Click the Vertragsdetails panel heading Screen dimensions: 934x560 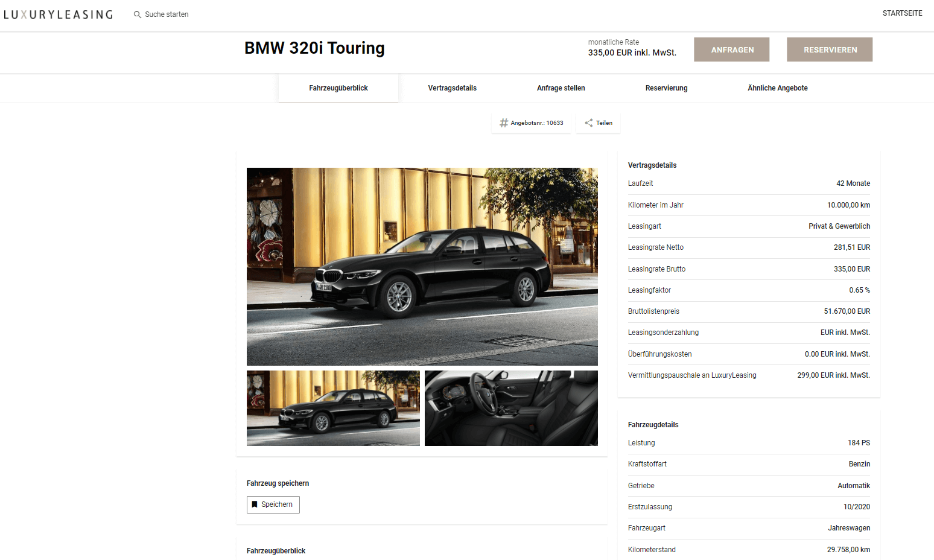click(652, 165)
